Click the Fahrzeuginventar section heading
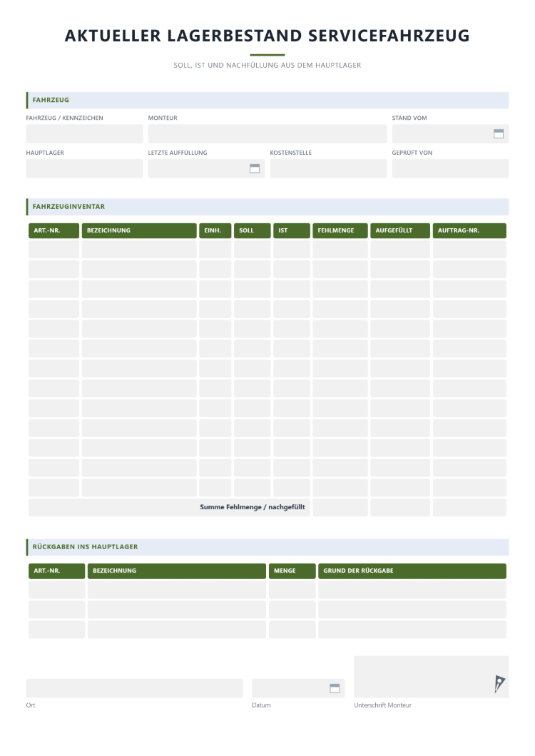The image size is (535, 756). click(x=68, y=207)
